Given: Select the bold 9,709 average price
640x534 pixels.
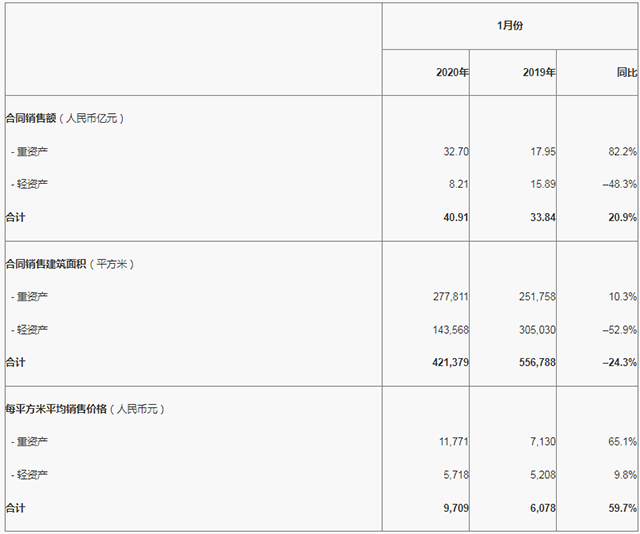Looking at the screenshot, I should click(x=454, y=508).
